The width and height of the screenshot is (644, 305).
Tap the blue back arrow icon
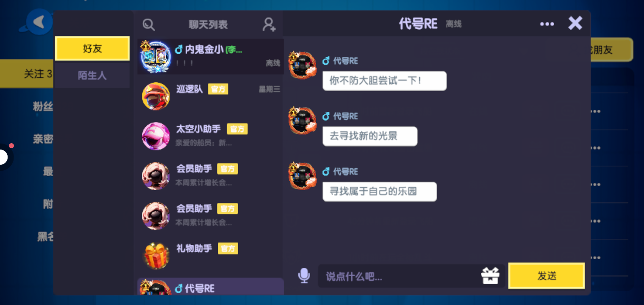pos(39,22)
